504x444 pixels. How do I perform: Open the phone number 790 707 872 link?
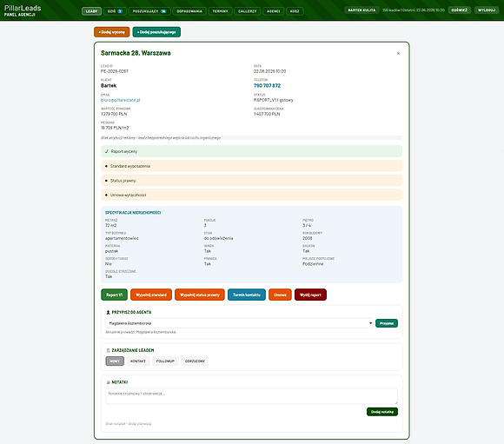pyautogui.click(x=267, y=85)
